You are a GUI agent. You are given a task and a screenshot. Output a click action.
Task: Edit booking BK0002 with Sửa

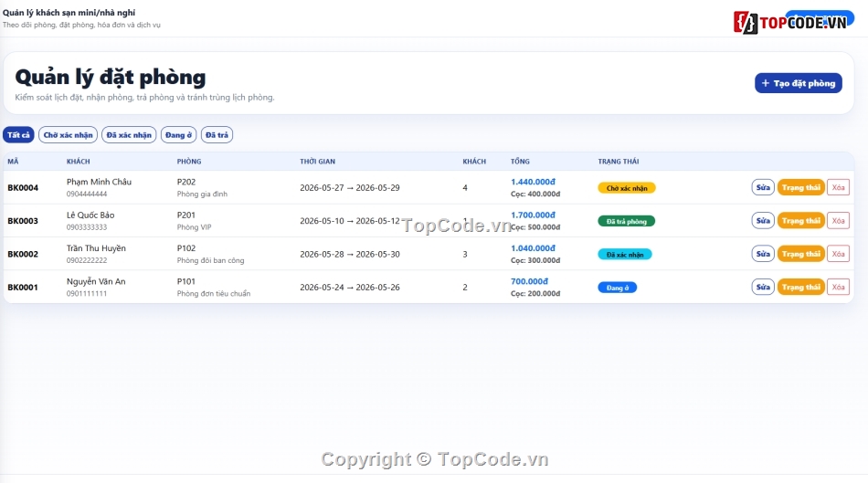pyautogui.click(x=763, y=254)
